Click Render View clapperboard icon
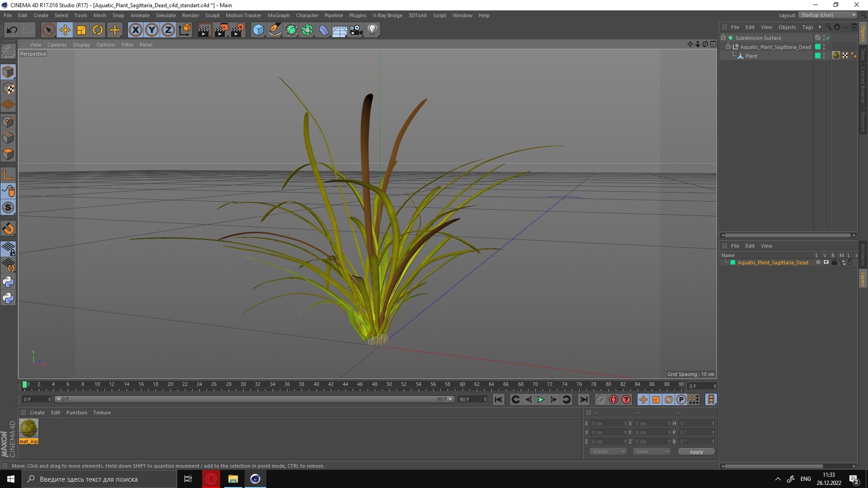The width and height of the screenshot is (868, 488). (x=204, y=30)
